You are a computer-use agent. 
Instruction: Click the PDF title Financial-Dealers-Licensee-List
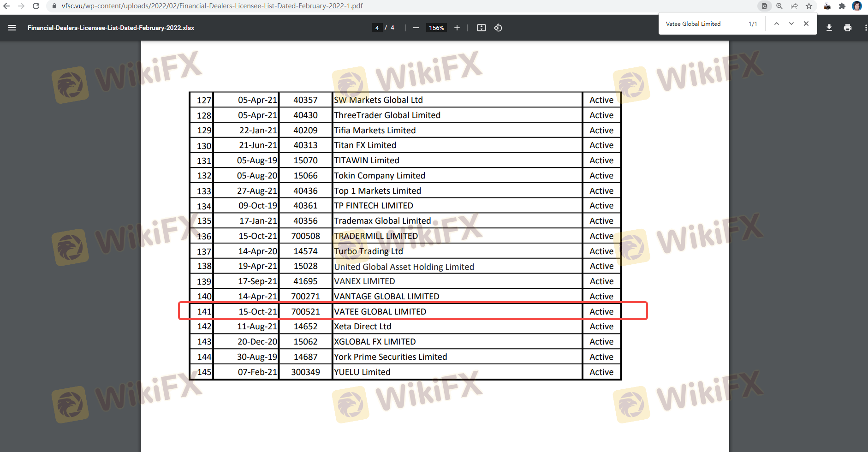pos(111,28)
